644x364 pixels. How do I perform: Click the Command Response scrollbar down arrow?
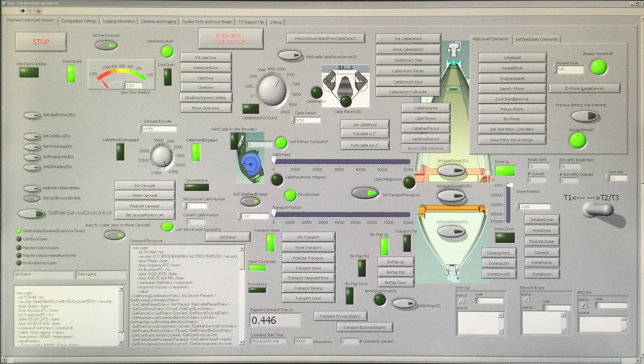pos(242,343)
